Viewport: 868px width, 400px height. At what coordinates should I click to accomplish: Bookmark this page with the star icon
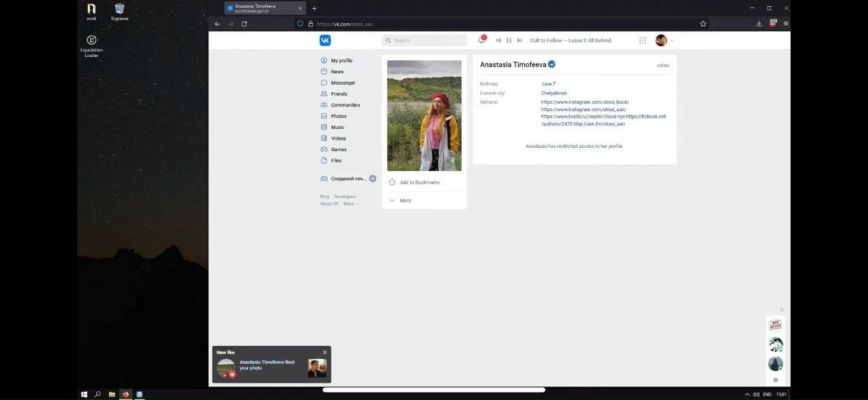pyautogui.click(x=703, y=24)
